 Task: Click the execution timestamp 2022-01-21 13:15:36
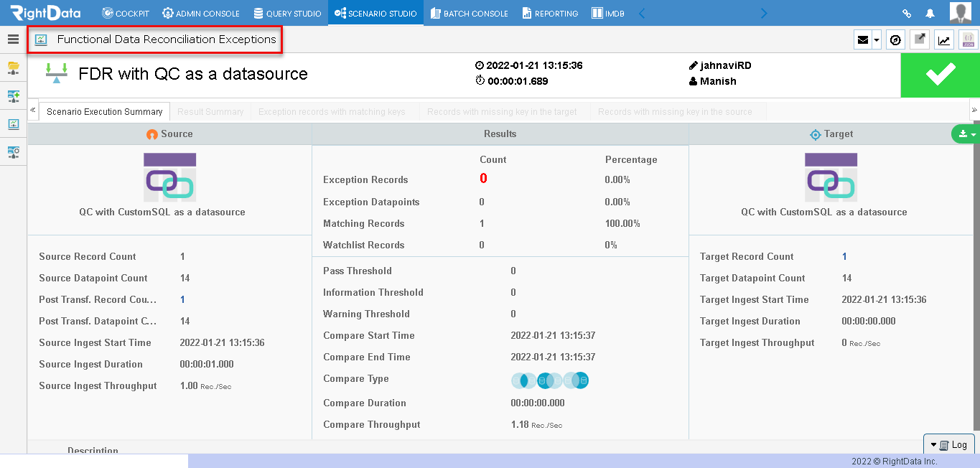point(534,65)
